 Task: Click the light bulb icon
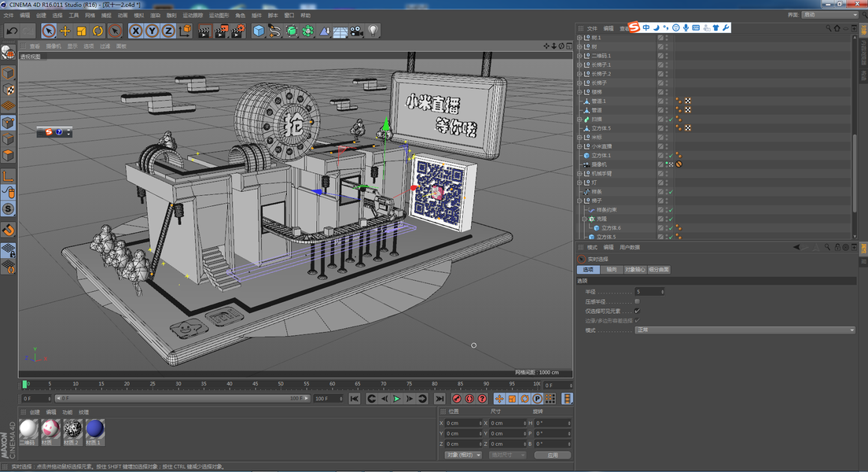pos(373,31)
